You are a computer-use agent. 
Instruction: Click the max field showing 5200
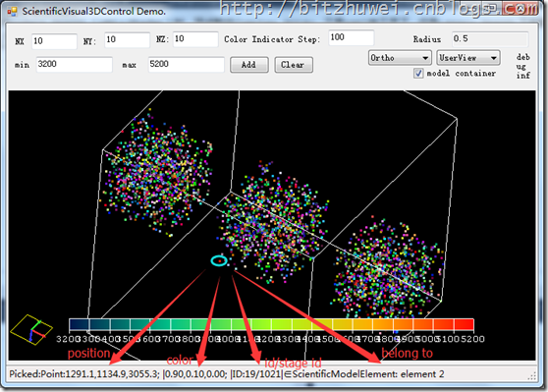click(x=187, y=65)
